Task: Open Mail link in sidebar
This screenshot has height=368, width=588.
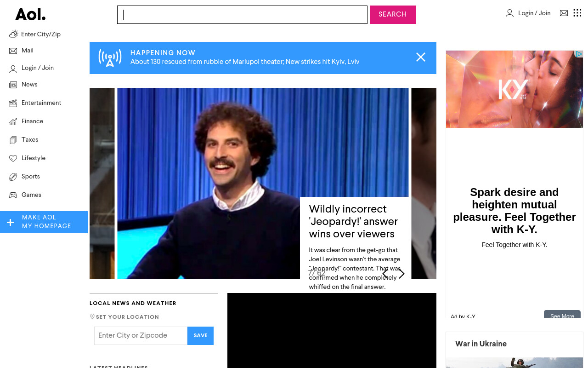Action: coord(28,51)
